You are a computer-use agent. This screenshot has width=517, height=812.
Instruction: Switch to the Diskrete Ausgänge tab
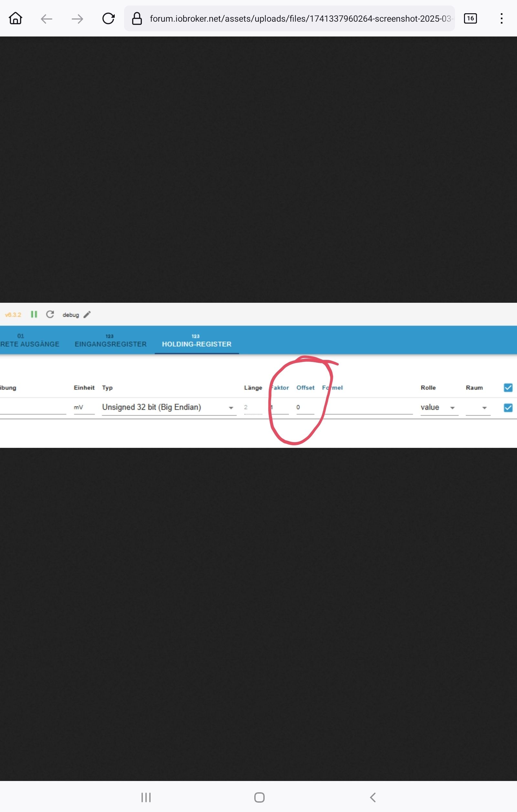coord(30,340)
